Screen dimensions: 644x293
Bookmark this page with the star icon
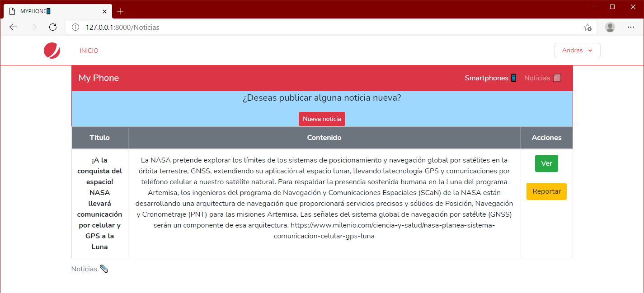588,27
